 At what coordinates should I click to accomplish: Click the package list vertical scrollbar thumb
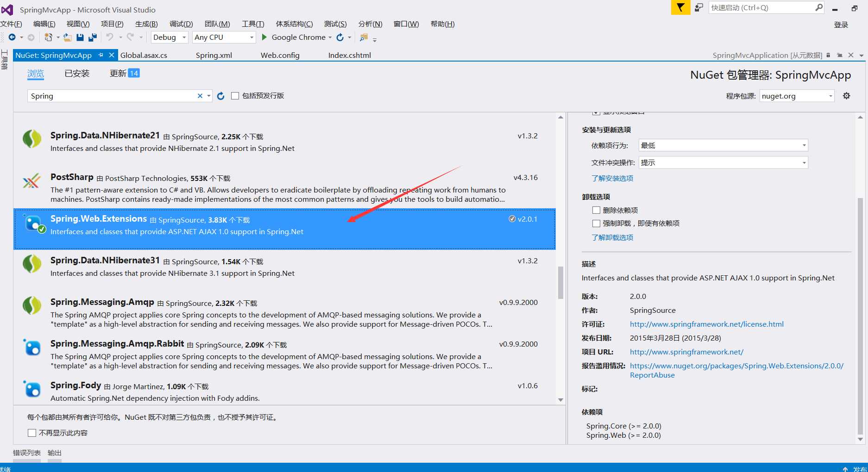pos(560,283)
